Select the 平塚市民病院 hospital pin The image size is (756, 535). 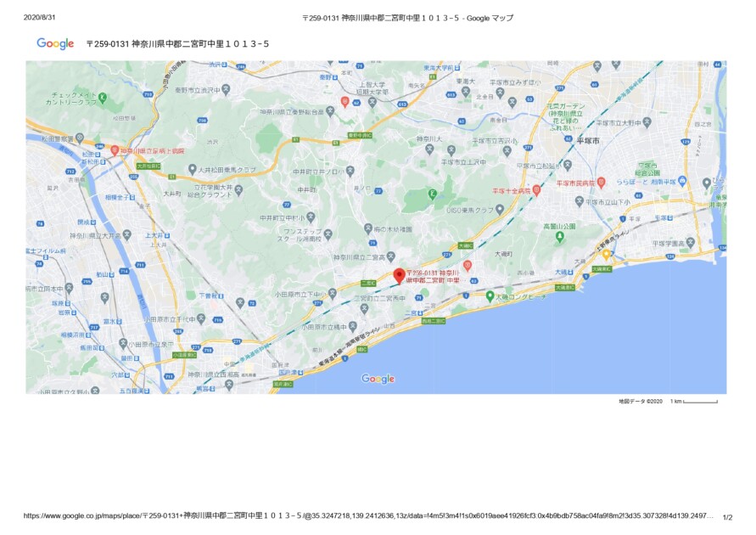[x=601, y=183]
